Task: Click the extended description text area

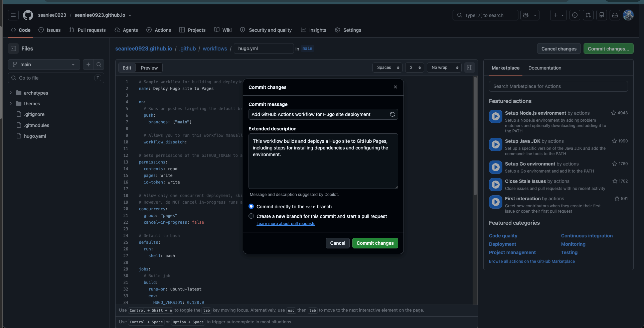Action: pos(323,161)
